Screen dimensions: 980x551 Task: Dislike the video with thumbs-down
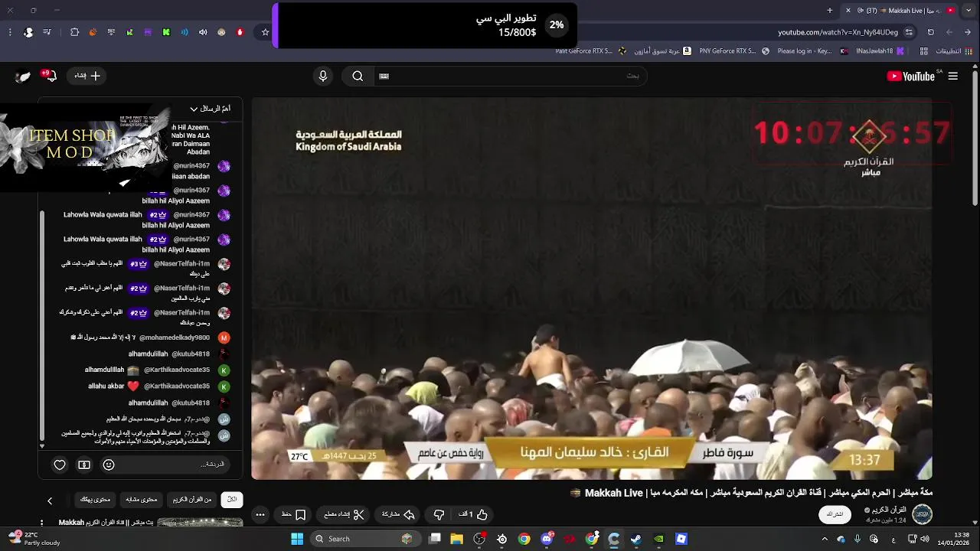coord(439,514)
